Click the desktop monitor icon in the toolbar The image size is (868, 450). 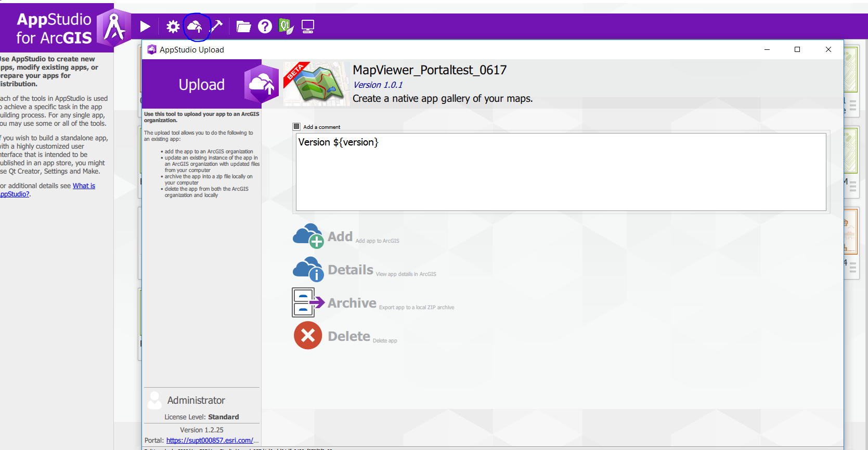coord(308,27)
